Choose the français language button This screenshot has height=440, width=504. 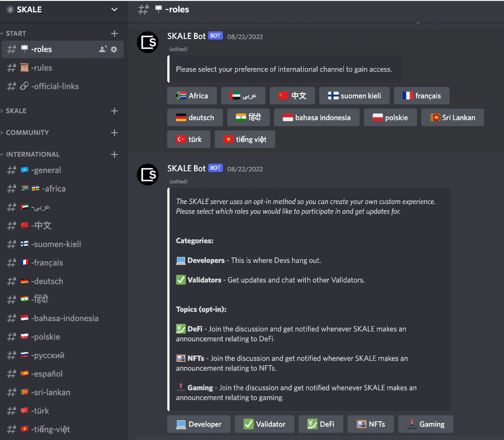point(422,96)
